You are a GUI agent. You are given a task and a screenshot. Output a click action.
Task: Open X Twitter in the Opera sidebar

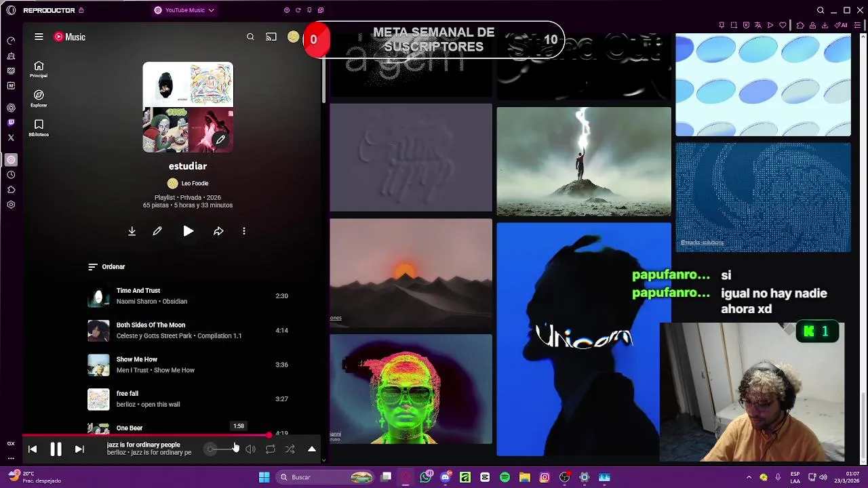tap(11, 138)
